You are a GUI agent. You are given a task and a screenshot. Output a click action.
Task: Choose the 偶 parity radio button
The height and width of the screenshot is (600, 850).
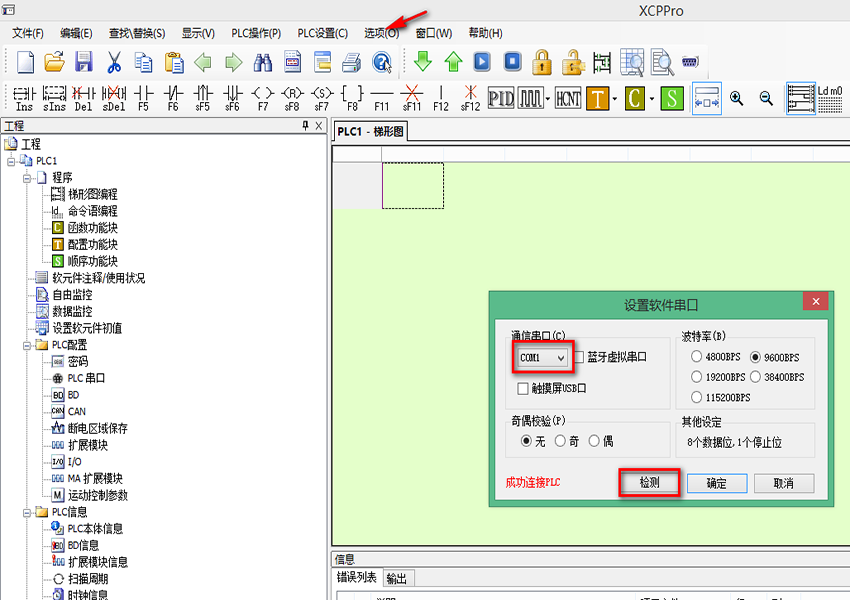click(x=594, y=440)
